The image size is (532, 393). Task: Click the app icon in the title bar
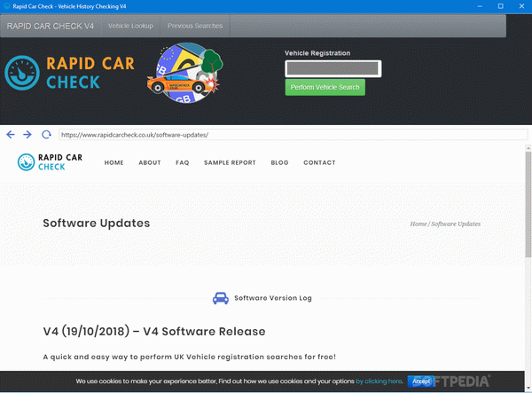pyautogui.click(x=6, y=6)
